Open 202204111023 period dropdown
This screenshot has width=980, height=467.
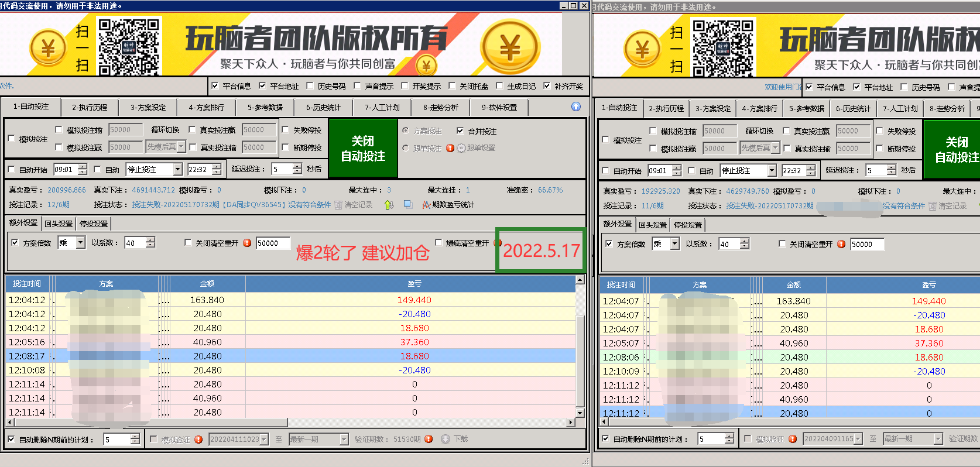264,439
